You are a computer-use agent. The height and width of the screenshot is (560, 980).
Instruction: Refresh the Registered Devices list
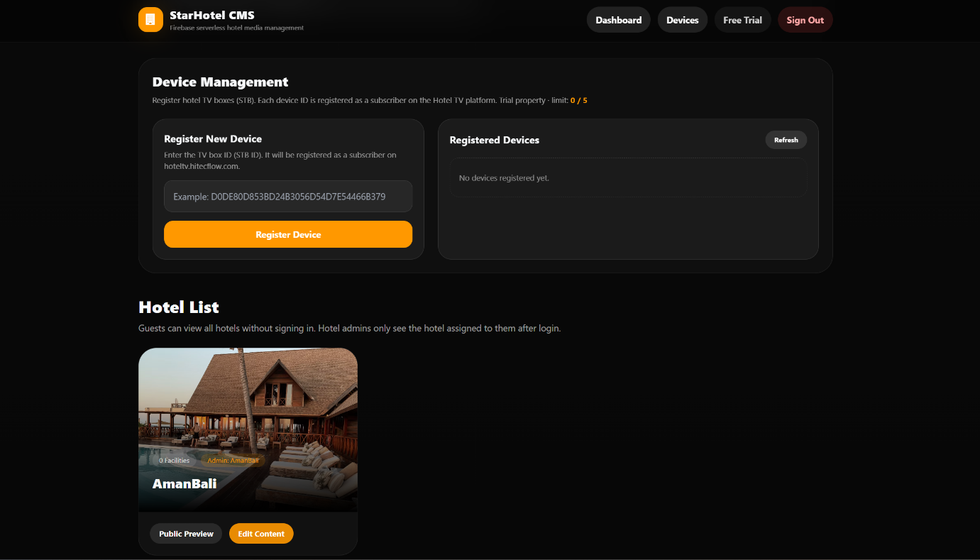[x=786, y=140]
